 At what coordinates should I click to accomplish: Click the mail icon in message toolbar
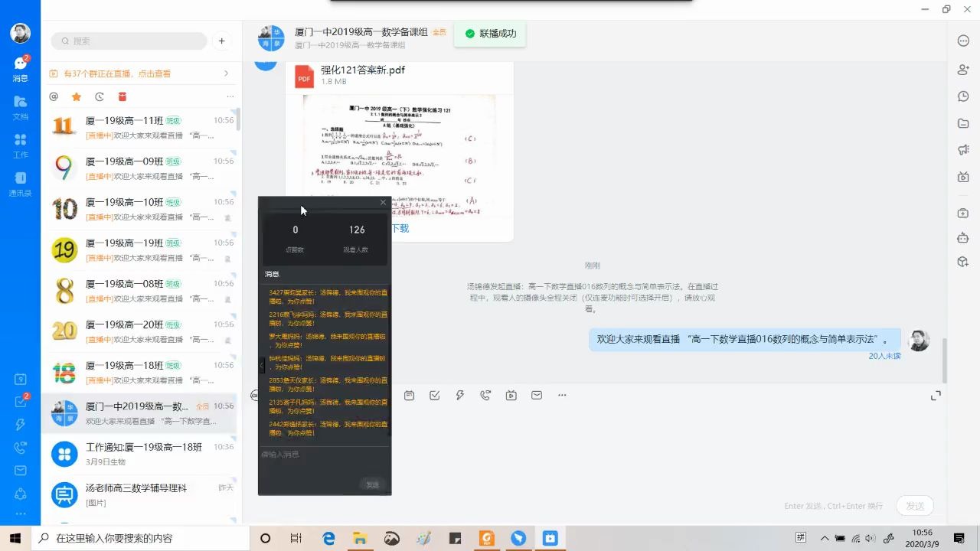tap(537, 396)
